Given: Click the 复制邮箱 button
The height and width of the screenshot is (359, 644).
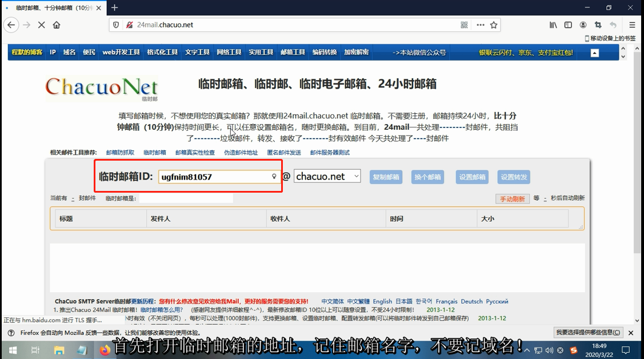Looking at the screenshot, I should [386, 177].
